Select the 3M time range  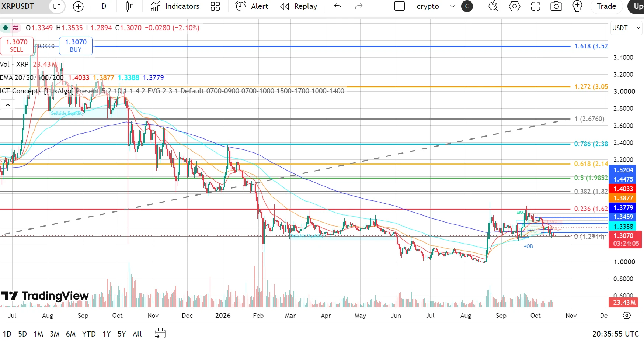coord(55,334)
